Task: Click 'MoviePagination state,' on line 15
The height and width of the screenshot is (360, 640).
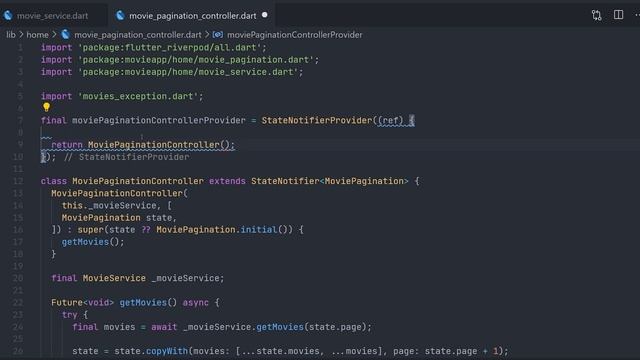Action: 119,218
